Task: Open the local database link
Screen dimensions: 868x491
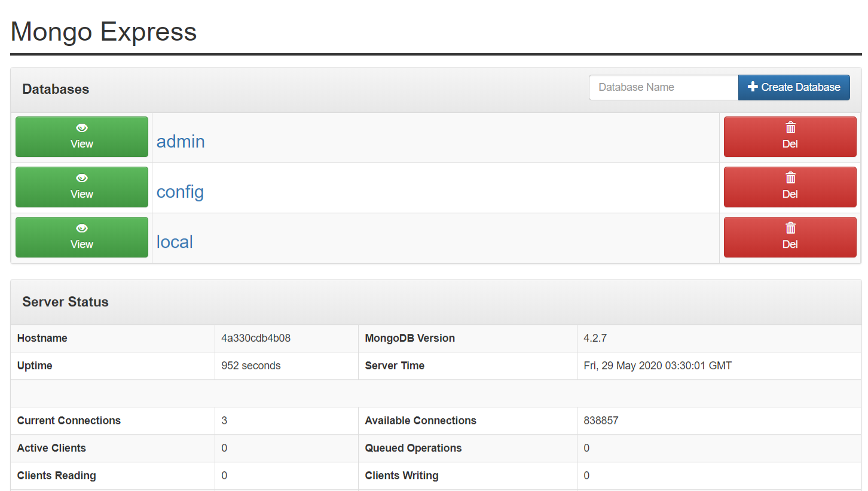Action: tap(175, 242)
